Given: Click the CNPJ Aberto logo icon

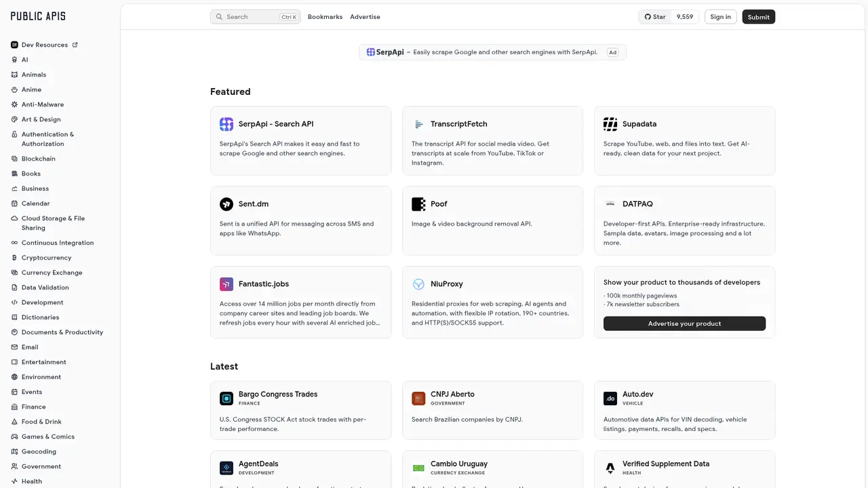Looking at the screenshot, I should [x=418, y=399].
